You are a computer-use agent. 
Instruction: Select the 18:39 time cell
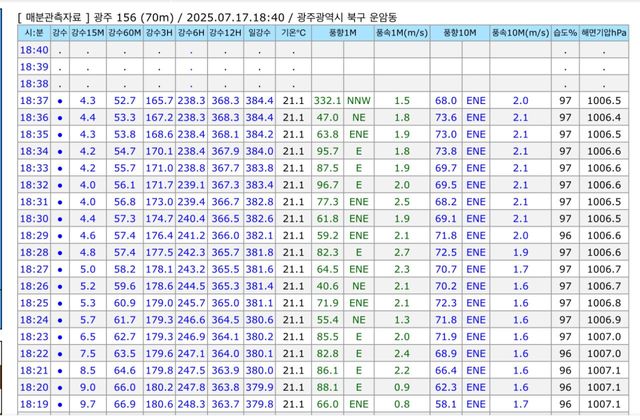(34, 67)
